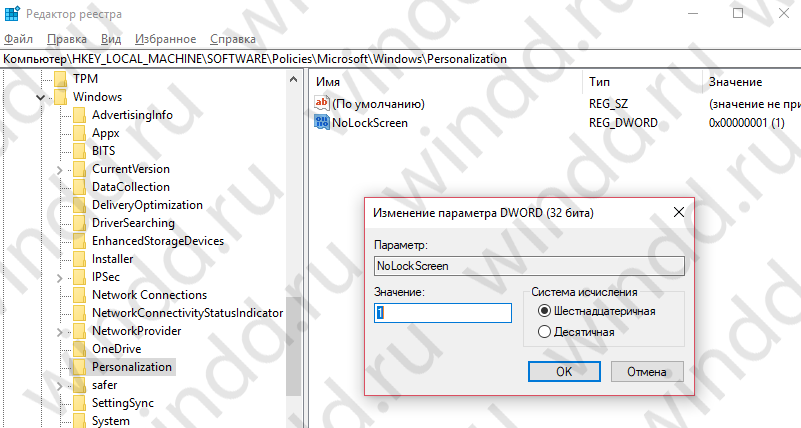801x428 pixels.
Task: Click the AdvertisingInfo folder icon
Action: (79, 115)
